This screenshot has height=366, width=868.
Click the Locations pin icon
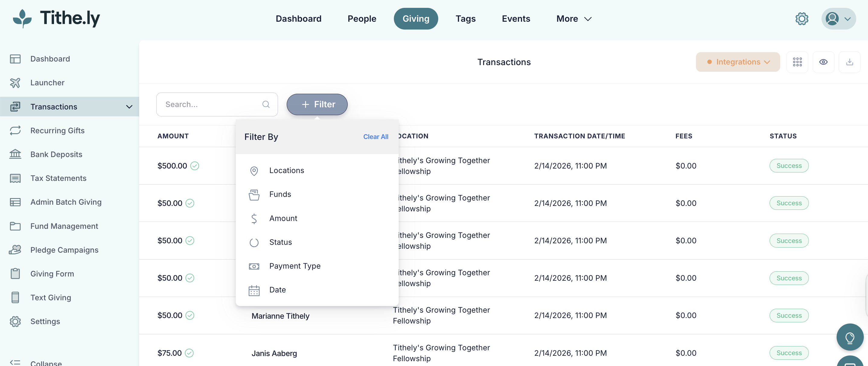[x=254, y=171]
